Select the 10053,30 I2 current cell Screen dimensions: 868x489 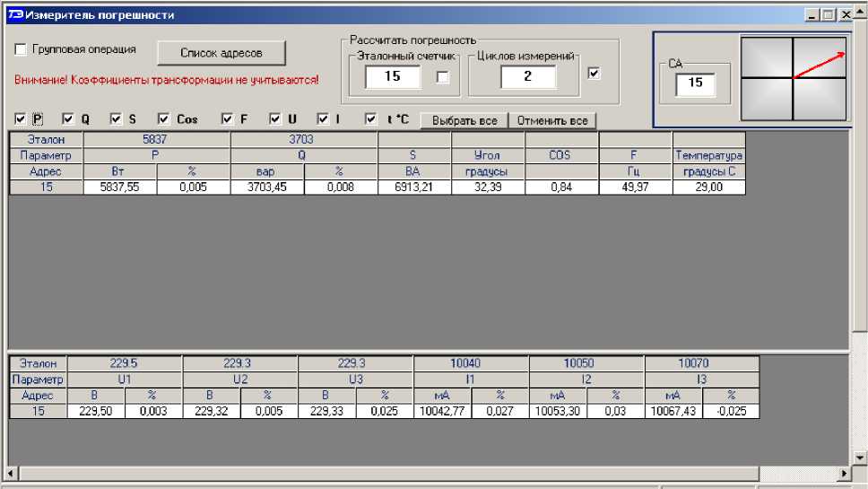coord(558,411)
